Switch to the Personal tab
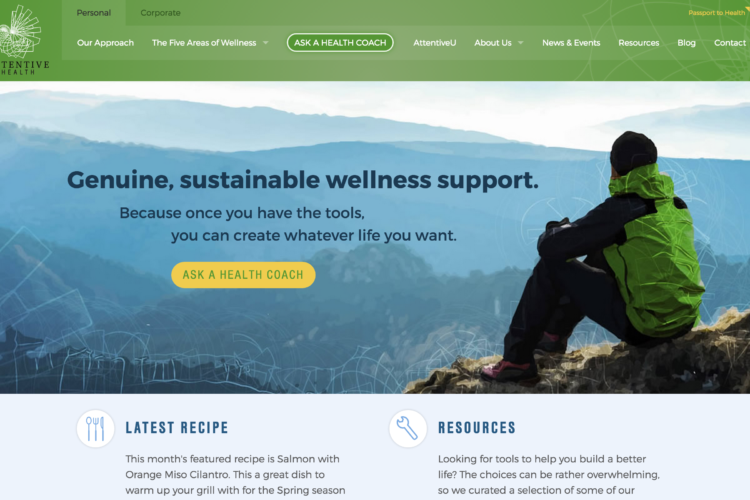This screenshot has height=500, width=750. tap(94, 13)
